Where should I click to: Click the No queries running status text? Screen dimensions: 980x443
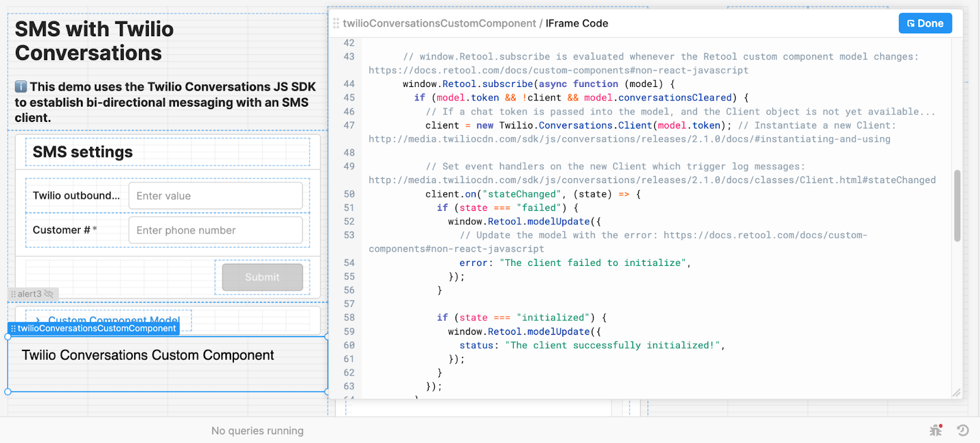257,431
